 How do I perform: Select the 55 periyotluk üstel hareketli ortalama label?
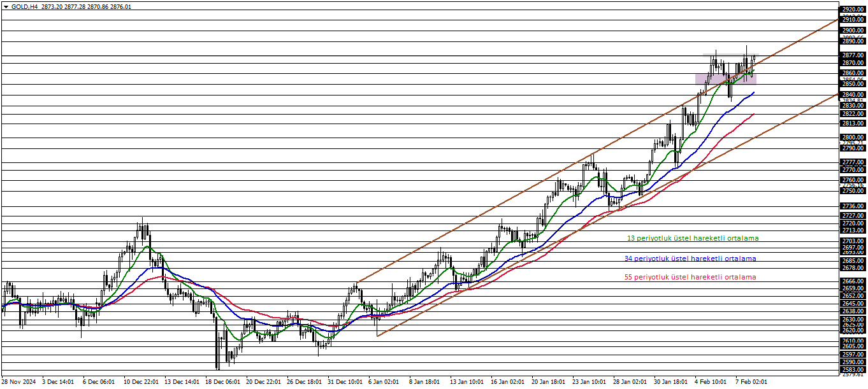[690, 277]
